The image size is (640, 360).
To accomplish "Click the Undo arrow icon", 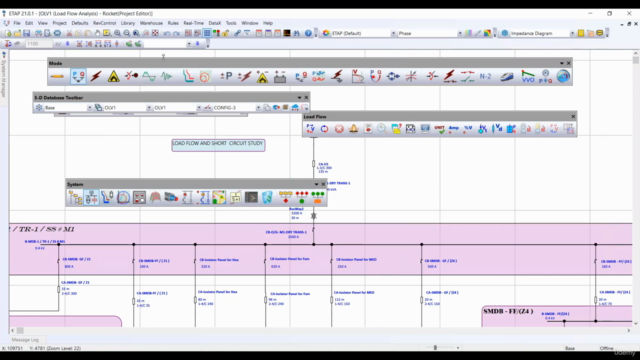I will pos(167,33).
